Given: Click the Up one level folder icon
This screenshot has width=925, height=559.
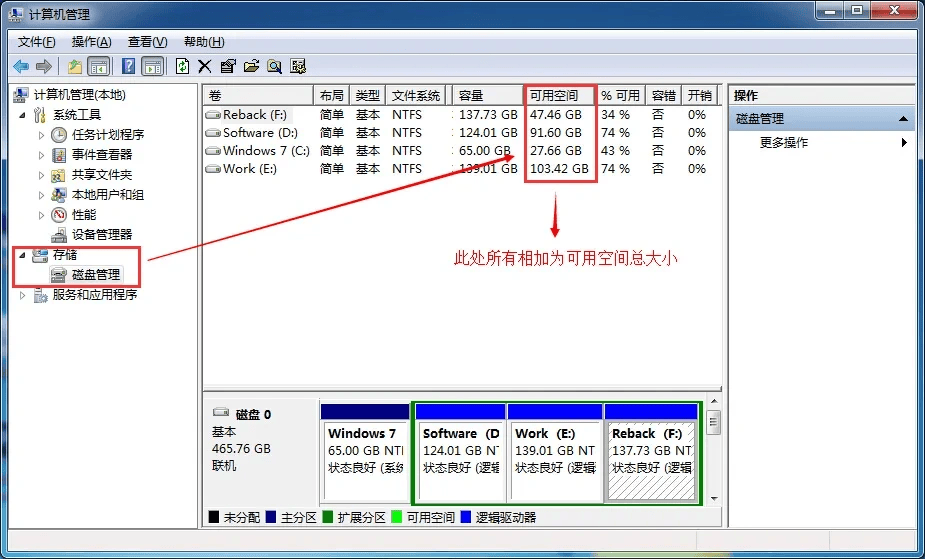Looking at the screenshot, I should tap(75, 66).
